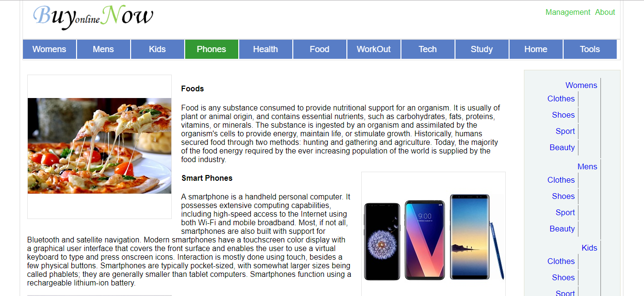Screen dimensions: 644x296
Task: Click the pizza food image
Action: point(100,146)
